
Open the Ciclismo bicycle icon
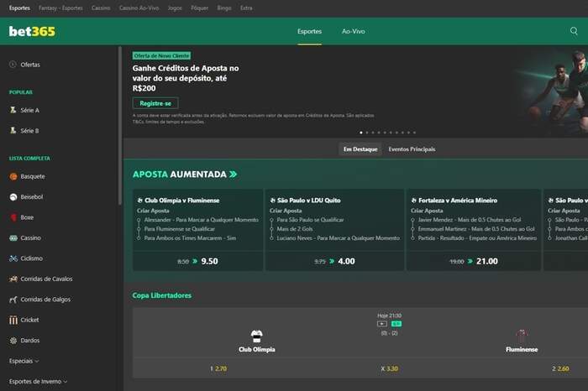pyautogui.click(x=13, y=258)
